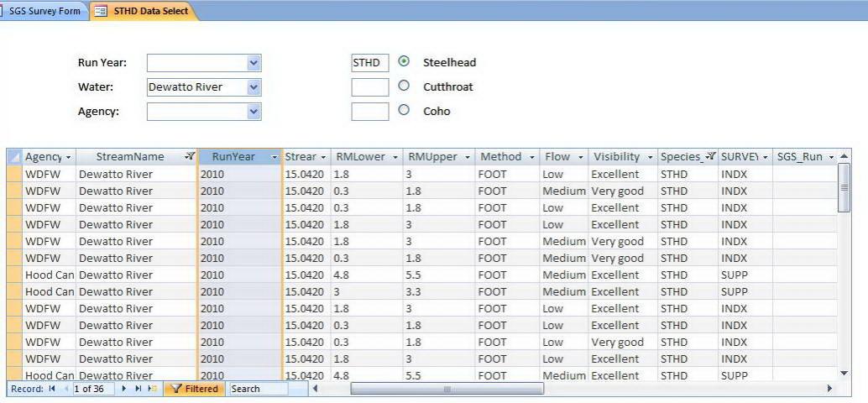Select the row selector of the first WDFW row
Screen dimensions: 868x403
(x=13, y=174)
